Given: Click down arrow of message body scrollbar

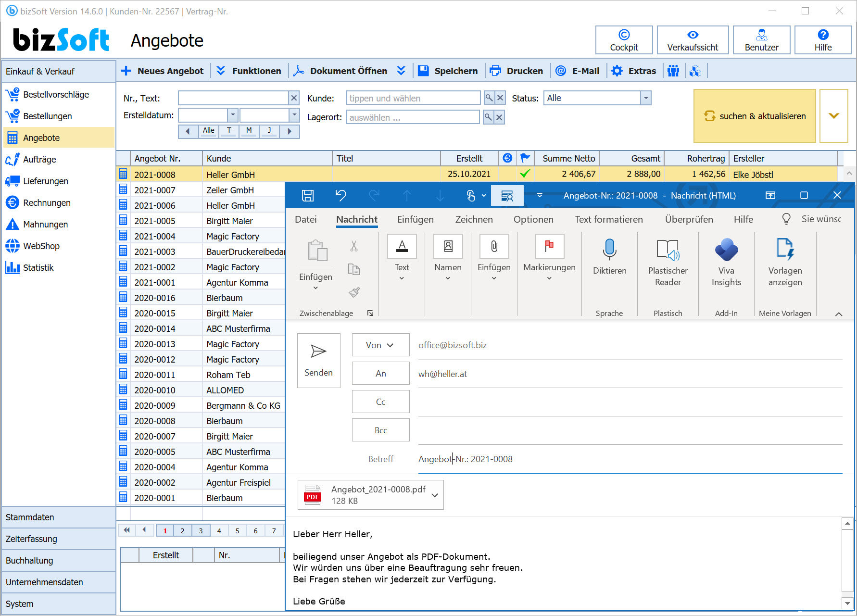Looking at the screenshot, I should [x=847, y=603].
